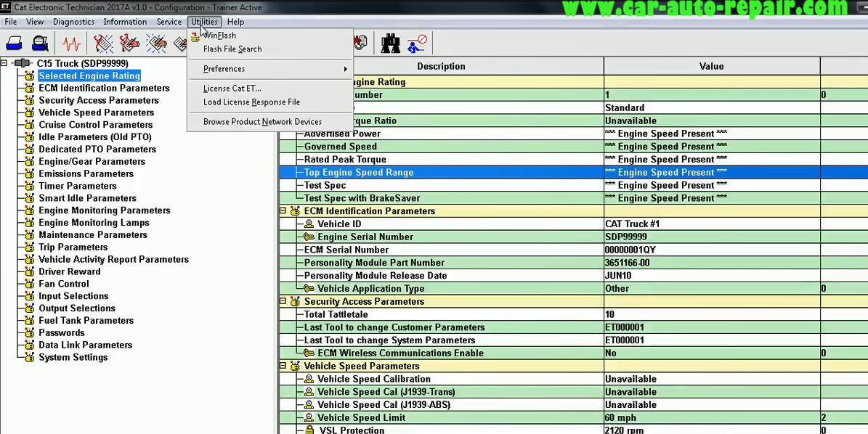Click the Engine Serial Number key icon

tap(309, 237)
